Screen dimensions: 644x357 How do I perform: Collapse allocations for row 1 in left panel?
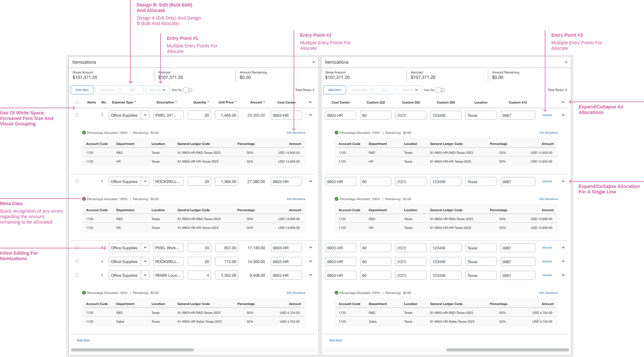coord(311,115)
